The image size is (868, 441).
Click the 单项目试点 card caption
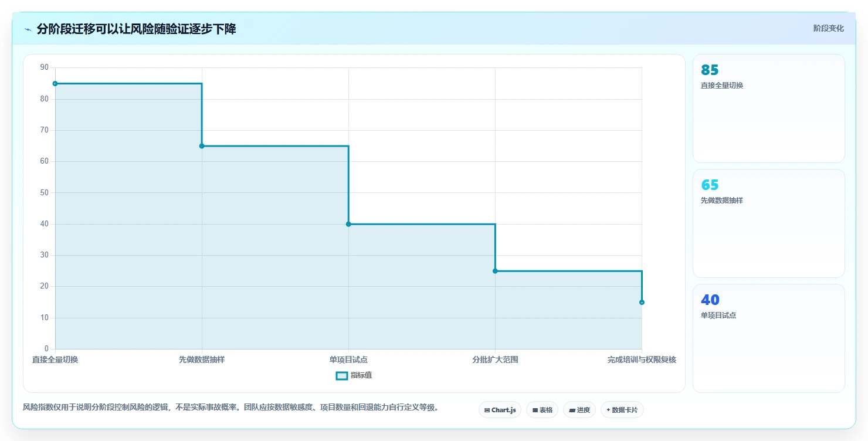(718, 316)
